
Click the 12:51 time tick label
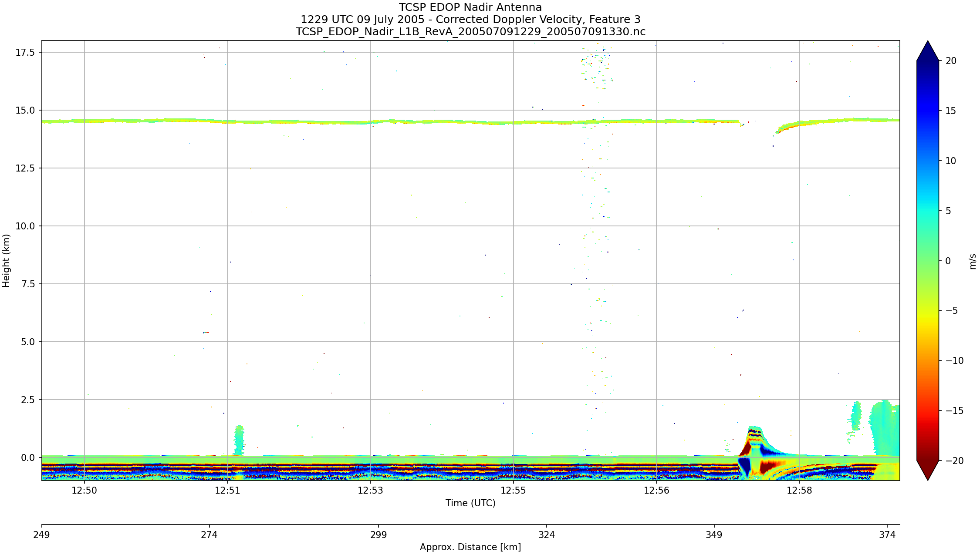pos(227,491)
